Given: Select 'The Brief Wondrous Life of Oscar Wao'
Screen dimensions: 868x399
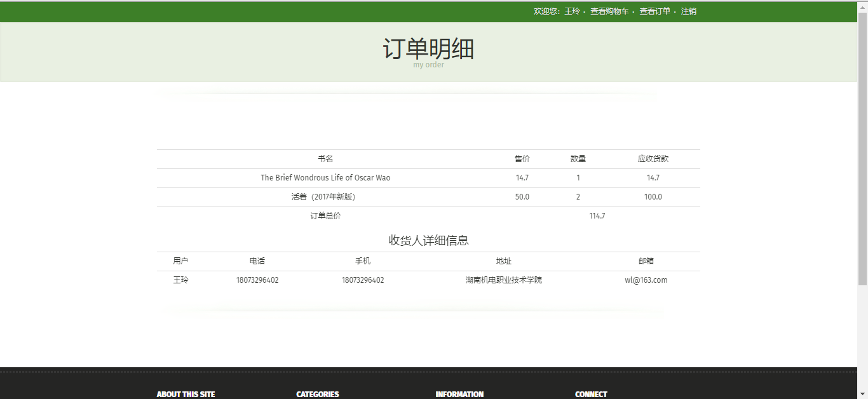Looking at the screenshot, I should pyautogui.click(x=325, y=178).
